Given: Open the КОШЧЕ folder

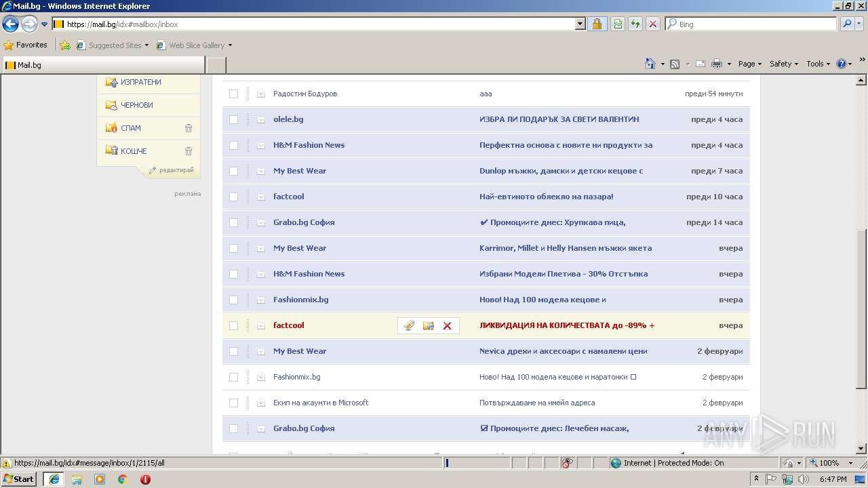Looking at the screenshot, I should pos(133,151).
